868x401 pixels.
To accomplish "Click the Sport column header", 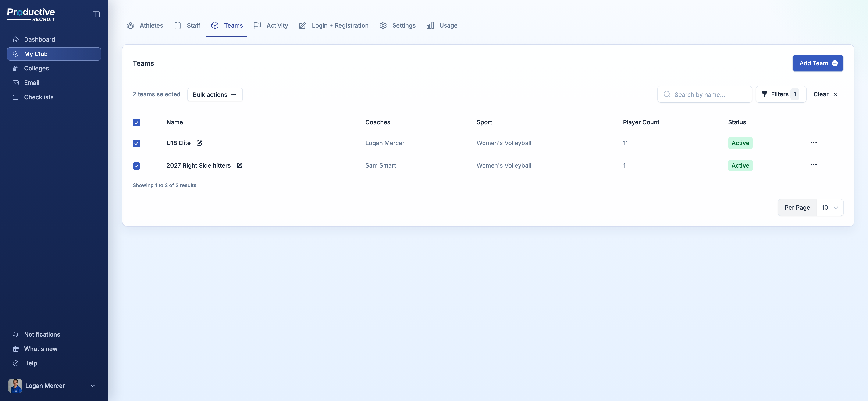I will 484,122.
